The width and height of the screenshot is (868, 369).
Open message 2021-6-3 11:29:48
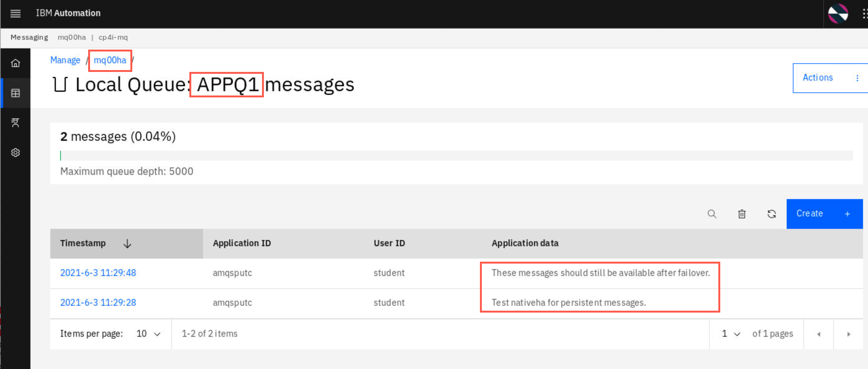[98, 273]
